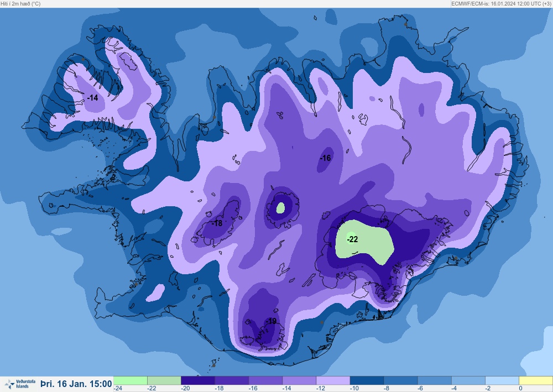The image size is (553, 392).
Task: Click the -16 to -14 violet legend swatch
Action: [x=265, y=380]
